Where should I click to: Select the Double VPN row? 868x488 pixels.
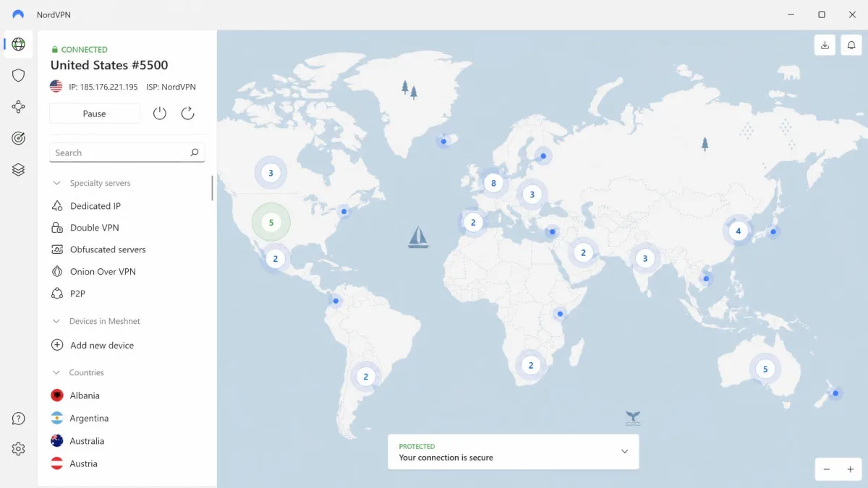(127, 228)
